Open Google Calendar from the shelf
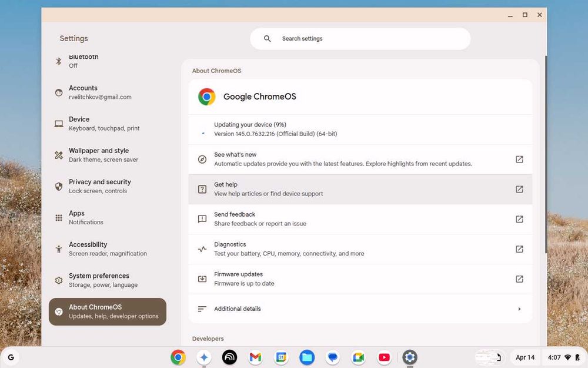 click(281, 357)
